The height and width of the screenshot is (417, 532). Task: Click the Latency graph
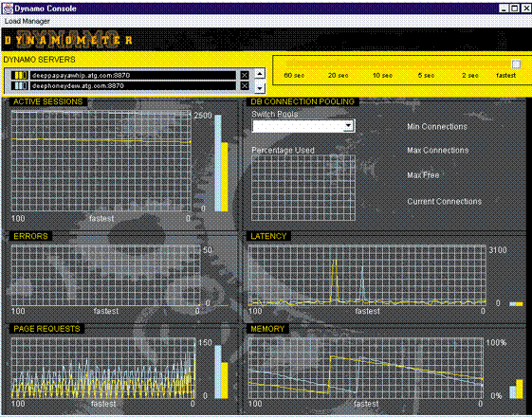(367, 276)
